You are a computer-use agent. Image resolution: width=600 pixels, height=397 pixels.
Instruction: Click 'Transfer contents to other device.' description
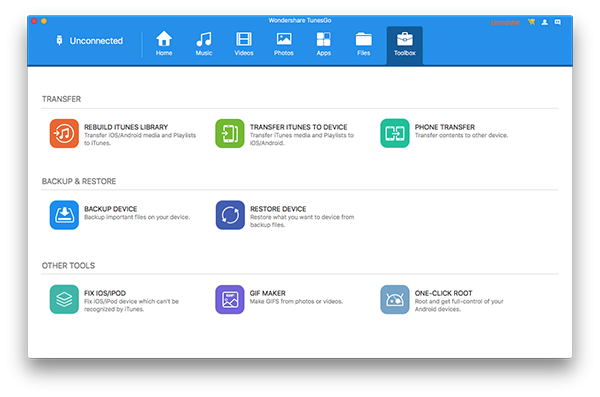coord(461,136)
